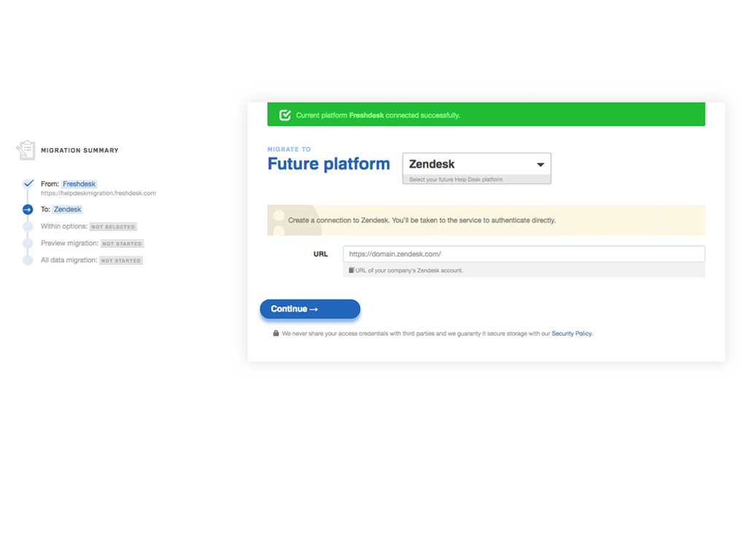747x560 pixels.
Task: Click the NOT STARTED badge for Preview migration
Action: 122,244
